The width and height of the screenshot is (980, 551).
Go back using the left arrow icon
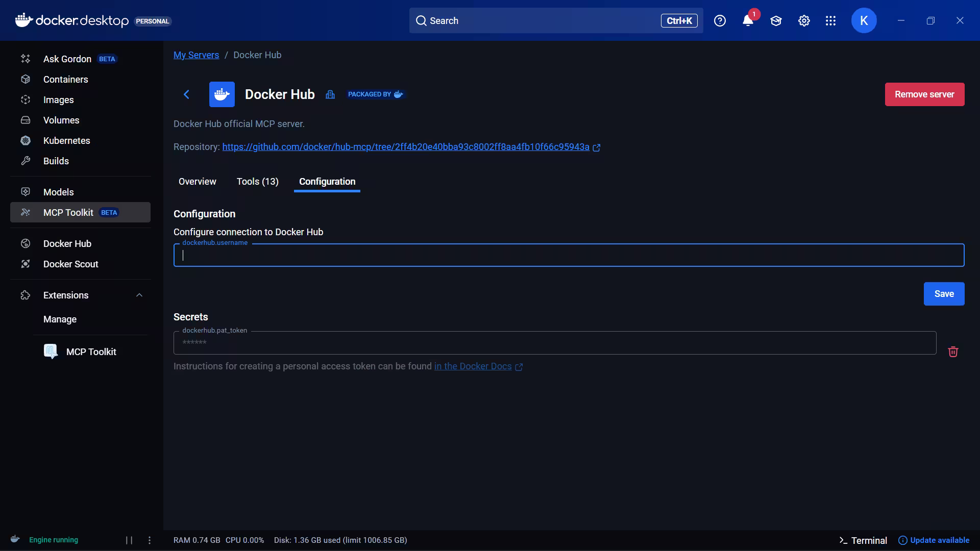186,94
